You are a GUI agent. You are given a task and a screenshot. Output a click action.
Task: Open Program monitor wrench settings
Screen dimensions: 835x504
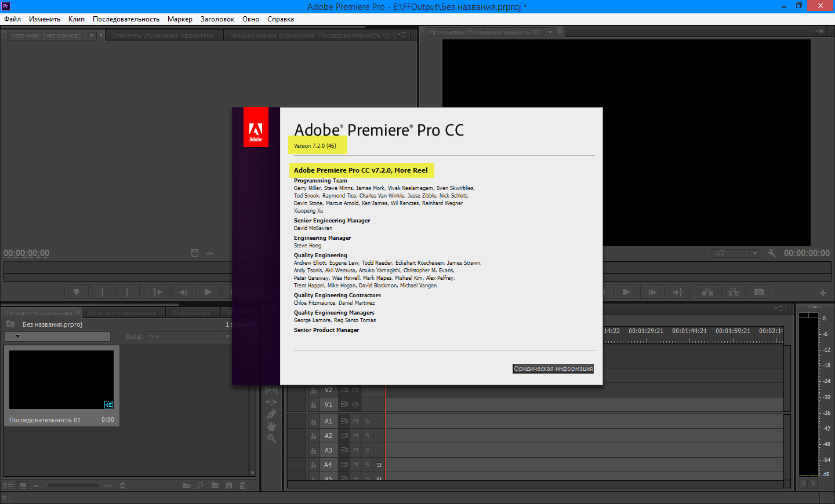pos(771,253)
